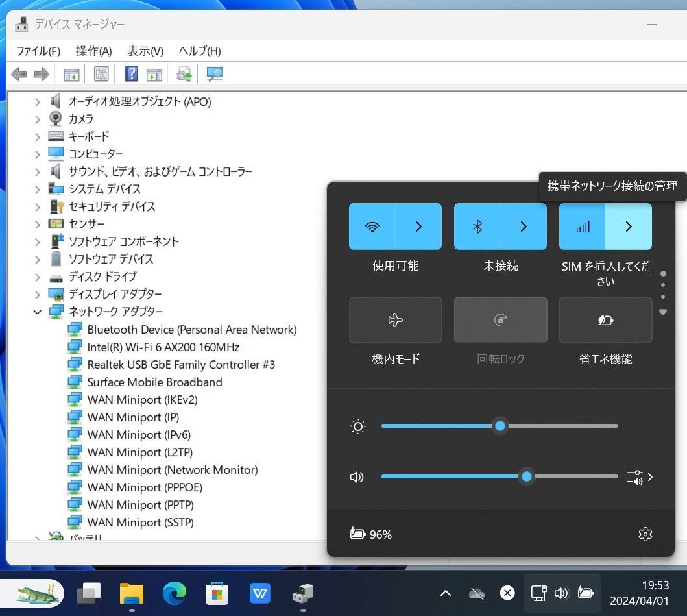Select Intel(R) Wi-Fi 6 AX200 160MHz adapter
This screenshot has height=616, width=687.
point(163,347)
